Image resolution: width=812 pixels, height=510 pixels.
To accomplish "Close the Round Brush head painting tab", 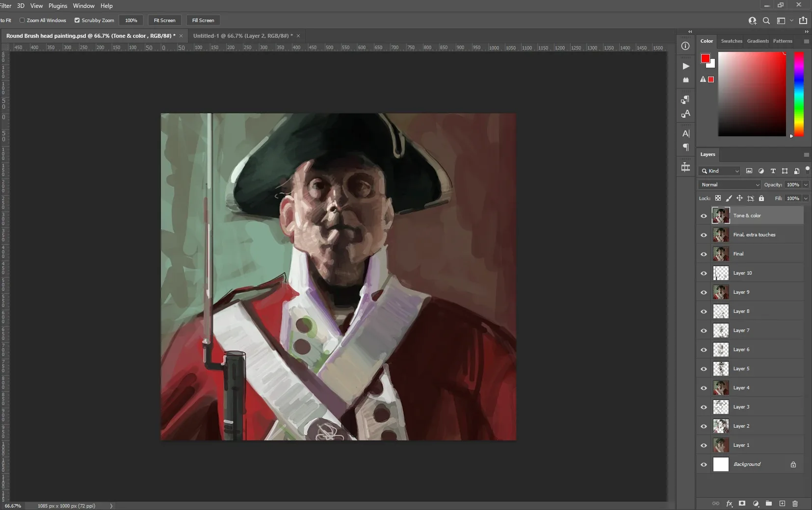I will [181, 36].
